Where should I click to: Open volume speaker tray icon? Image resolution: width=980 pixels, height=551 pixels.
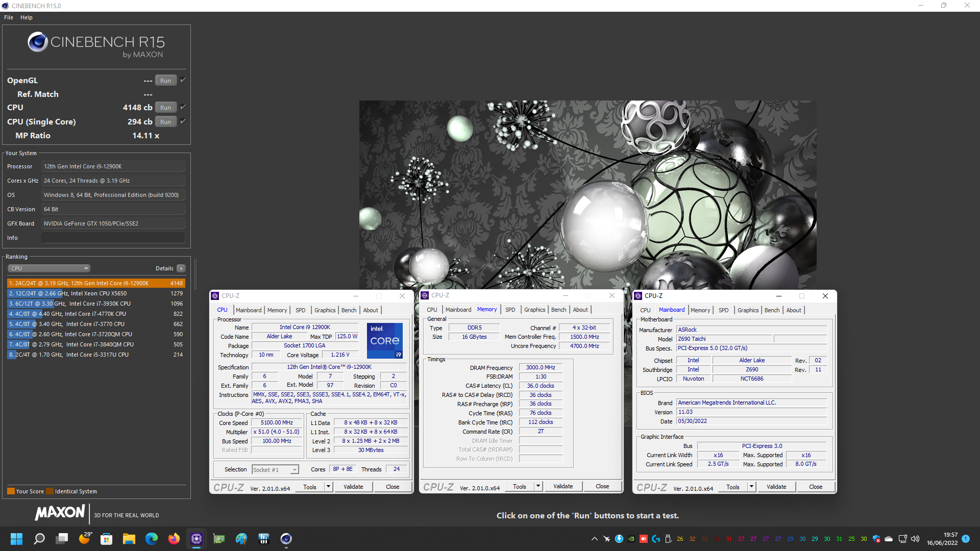pyautogui.click(x=915, y=539)
